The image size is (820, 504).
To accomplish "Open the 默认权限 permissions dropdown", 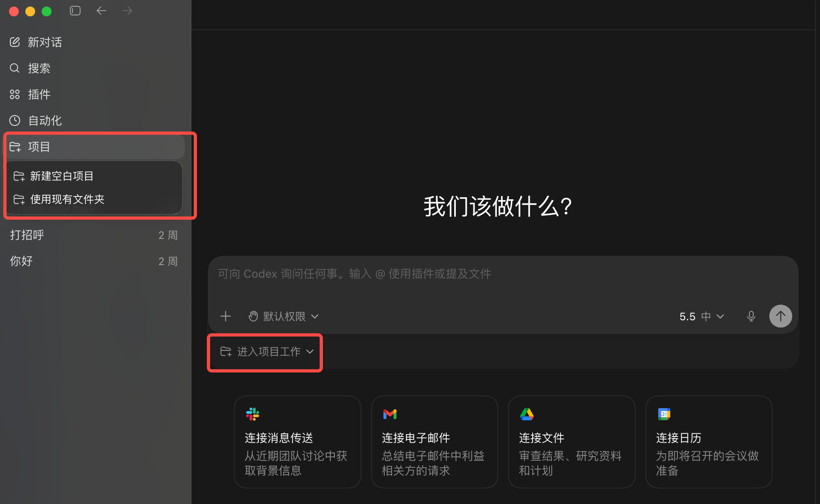I will pos(284,316).
